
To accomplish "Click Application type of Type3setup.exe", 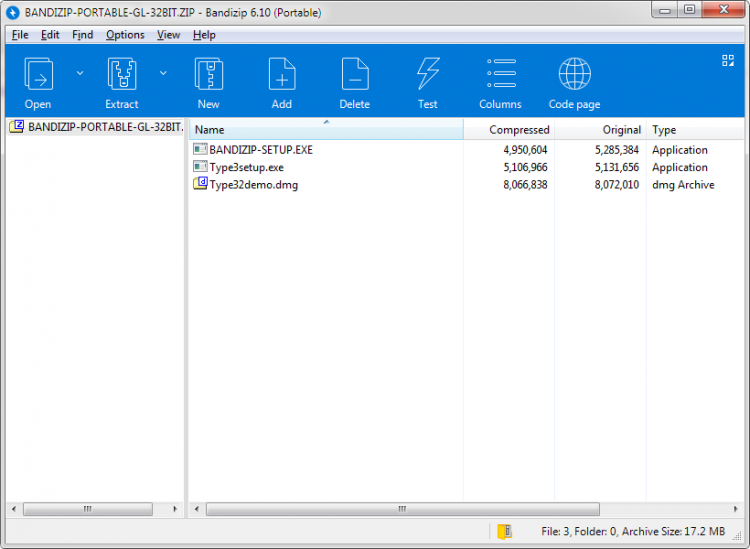I will [680, 167].
